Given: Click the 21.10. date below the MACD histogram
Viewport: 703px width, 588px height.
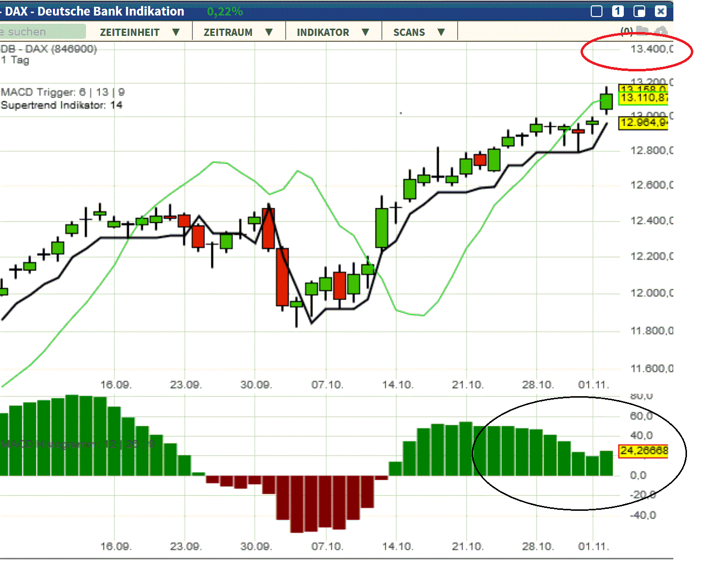Looking at the screenshot, I should pos(467,546).
